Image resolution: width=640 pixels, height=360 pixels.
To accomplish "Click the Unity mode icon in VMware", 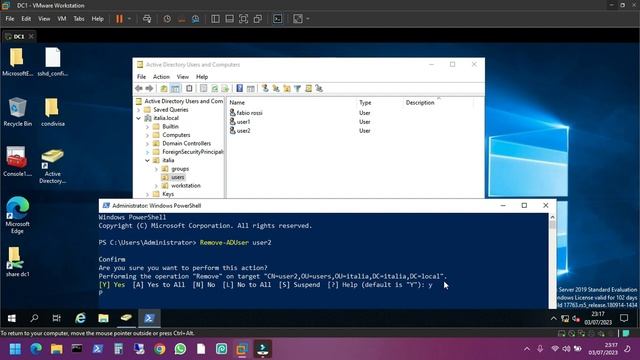I will 258,19.
